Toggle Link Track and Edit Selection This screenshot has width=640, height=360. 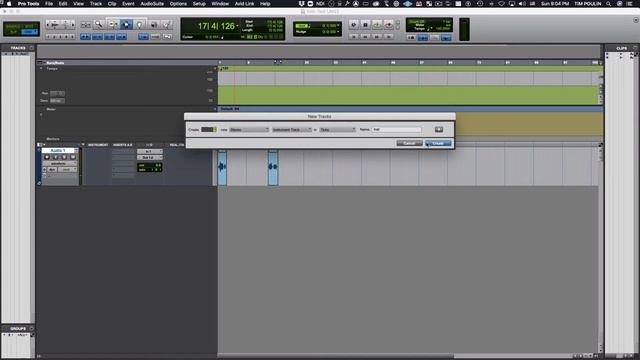click(x=109, y=37)
